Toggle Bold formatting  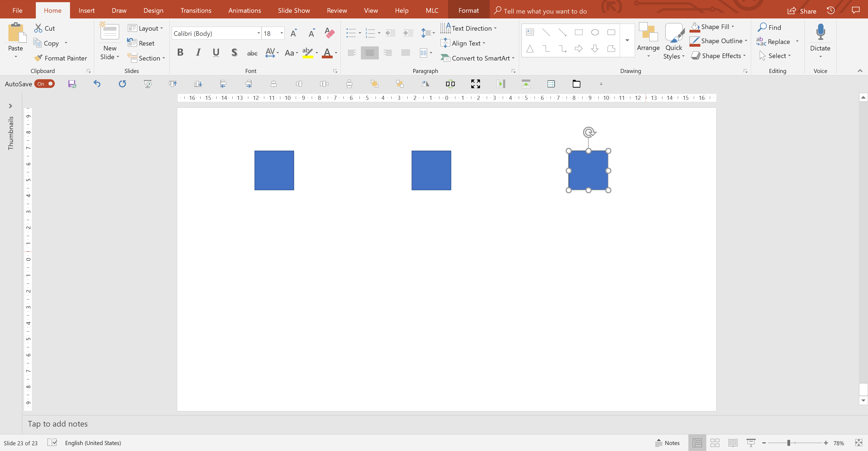pos(180,53)
